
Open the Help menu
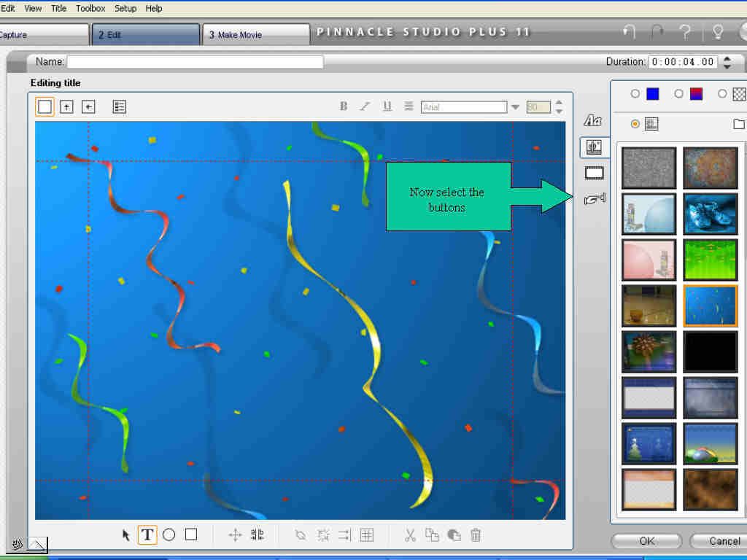point(154,8)
